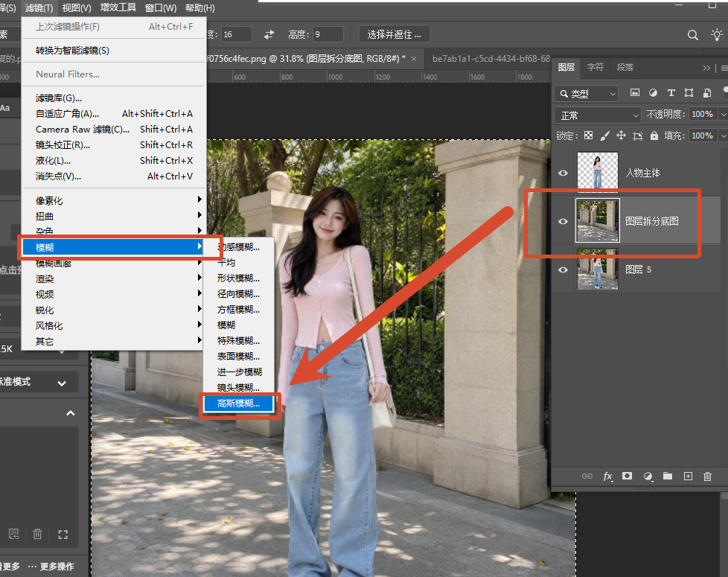Click the lightbulb Discover icon
The height and width of the screenshot is (577, 728).
tap(717, 34)
